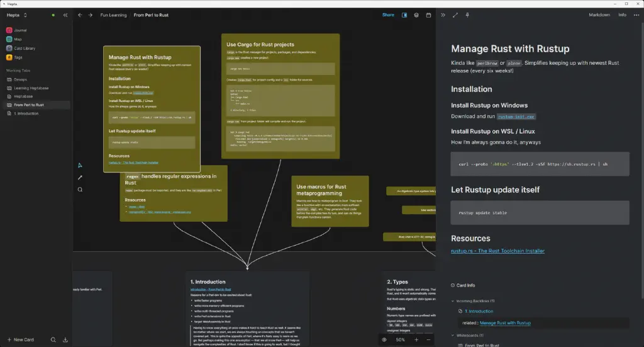This screenshot has width=644, height=347.
Task: Select the arrow pointer tool on whiteboard
Action: coord(80,165)
